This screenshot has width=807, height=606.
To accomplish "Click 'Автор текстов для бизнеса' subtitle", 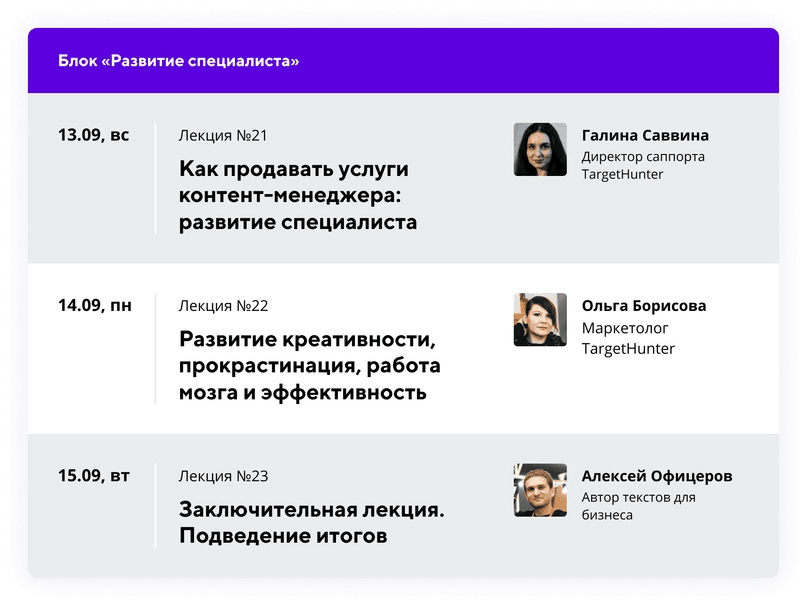I will click(x=638, y=506).
